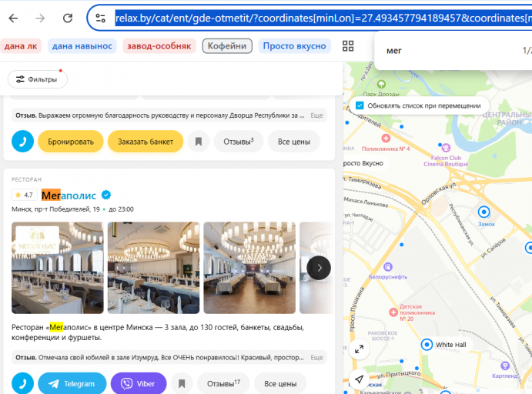This screenshot has width=532, height=394.
Task: Open the Кофейни bookmark
Action: tap(227, 46)
